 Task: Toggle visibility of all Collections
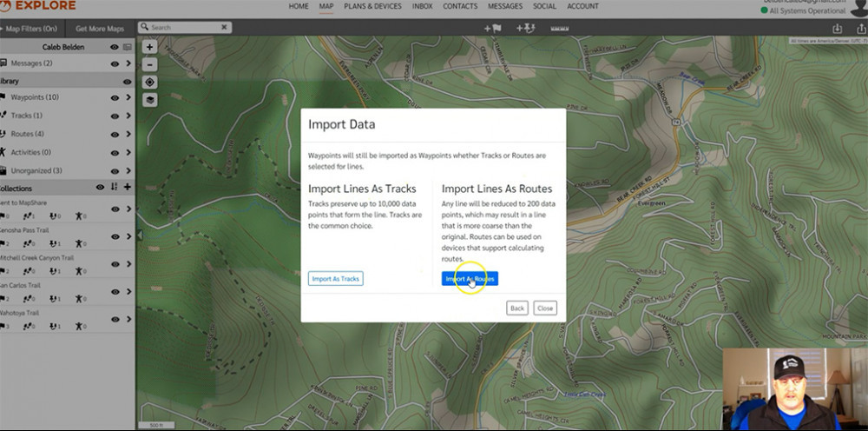[100, 187]
